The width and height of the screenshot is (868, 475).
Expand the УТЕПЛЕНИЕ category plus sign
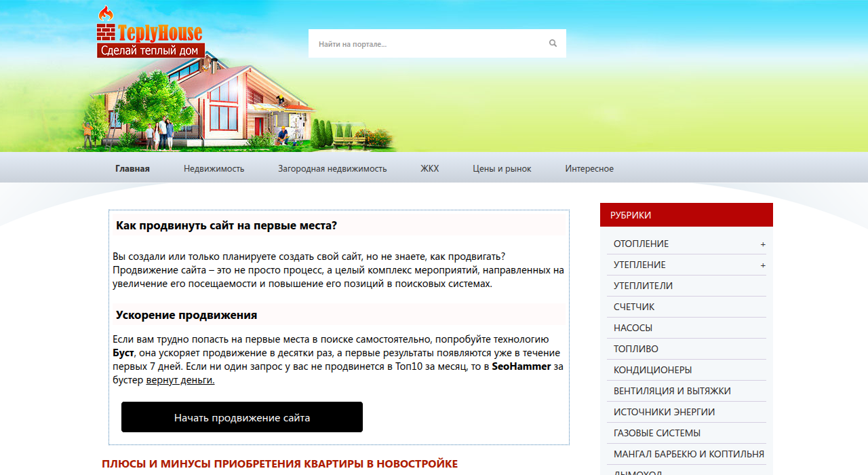click(x=763, y=265)
